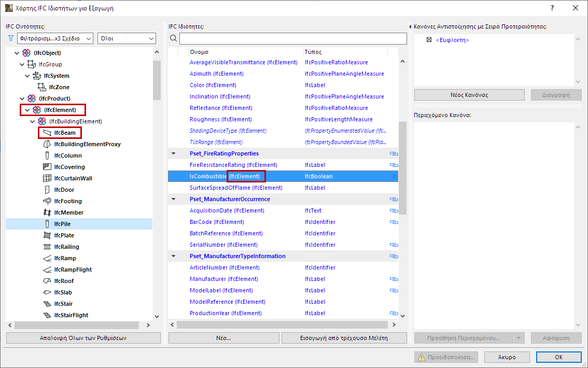Click Εισαγωγή από τρέχουσα Μελέτη button
Image resolution: width=588 pixels, height=368 pixels.
[344, 338]
